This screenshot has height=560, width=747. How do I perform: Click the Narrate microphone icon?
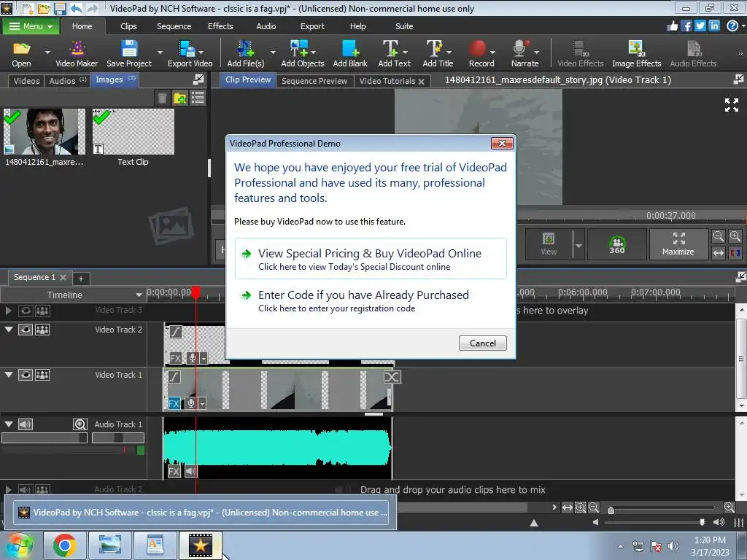point(520,49)
